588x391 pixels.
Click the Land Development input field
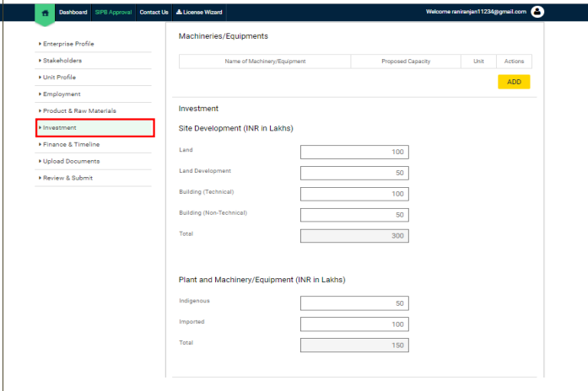pyautogui.click(x=353, y=173)
